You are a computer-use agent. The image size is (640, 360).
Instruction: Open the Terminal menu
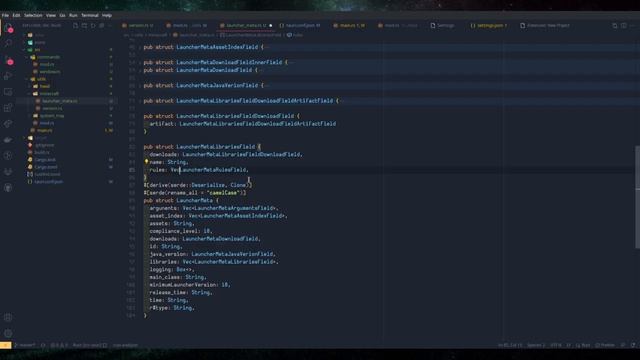click(90, 16)
